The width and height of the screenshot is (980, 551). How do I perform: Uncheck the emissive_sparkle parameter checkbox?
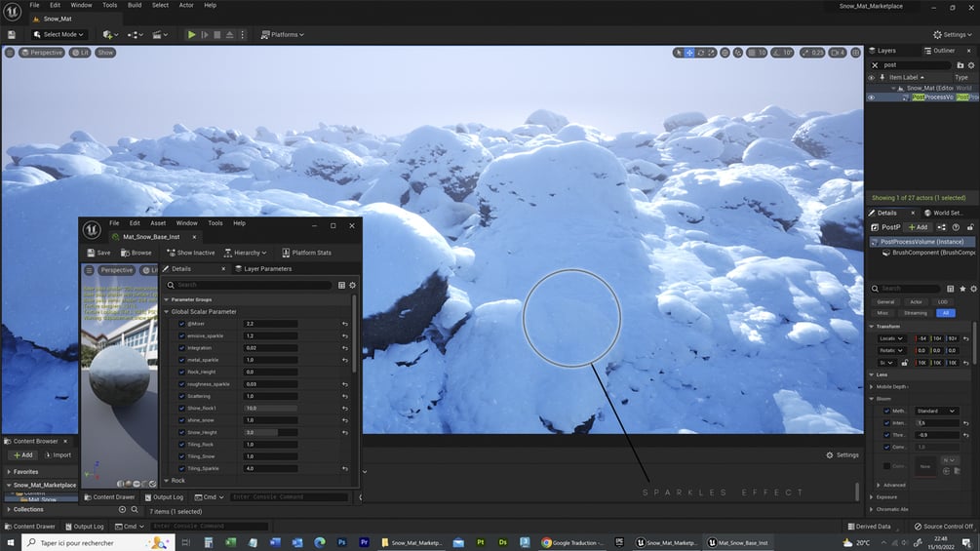pyautogui.click(x=182, y=336)
